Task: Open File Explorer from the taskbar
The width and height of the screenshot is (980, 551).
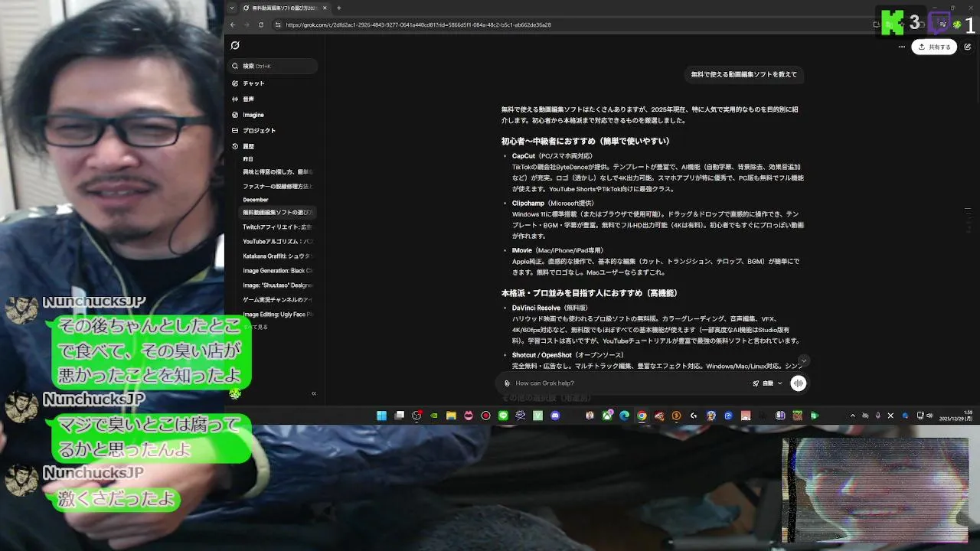Action: 452,416
